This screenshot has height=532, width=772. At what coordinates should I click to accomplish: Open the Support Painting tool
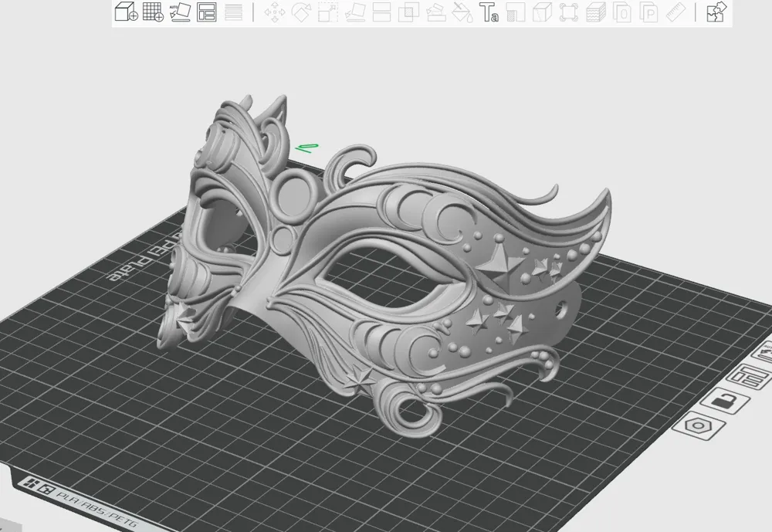point(435,12)
